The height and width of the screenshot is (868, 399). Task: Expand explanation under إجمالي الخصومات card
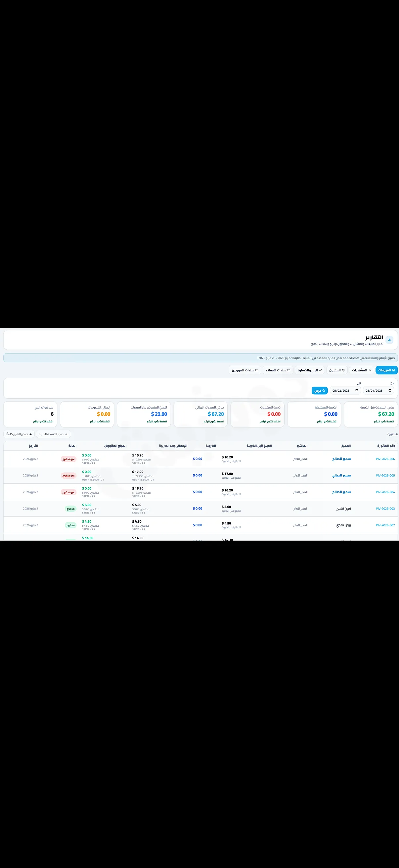[100, 421]
